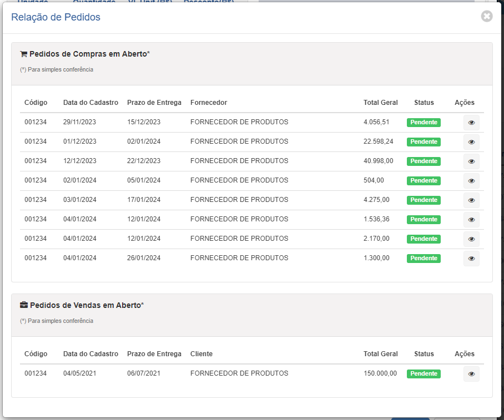Click Data do Cadastro header in purchases table
The height and width of the screenshot is (420, 504).
[x=90, y=103]
